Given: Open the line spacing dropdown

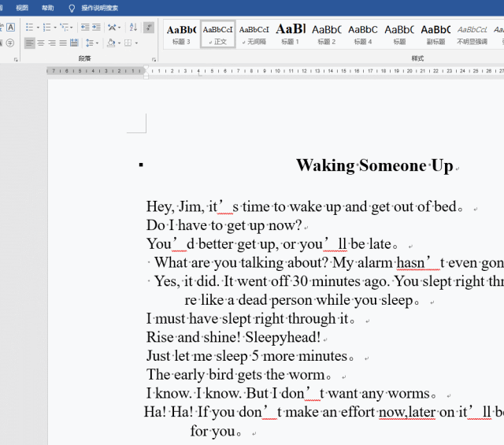Looking at the screenshot, I should (x=92, y=43).
